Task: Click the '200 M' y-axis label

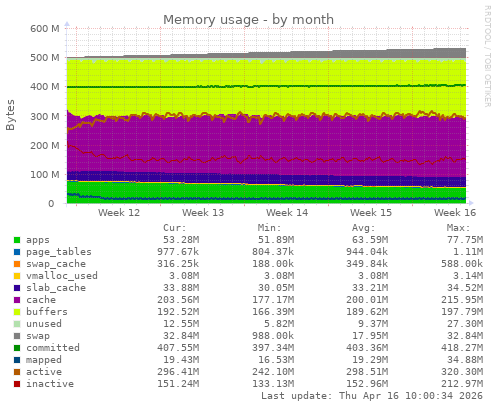Action: pos(45,146)
